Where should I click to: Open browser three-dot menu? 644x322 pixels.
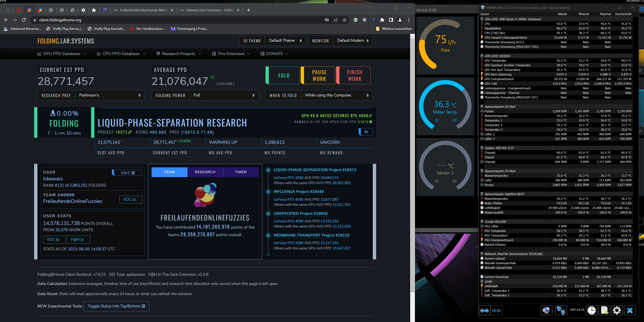click(409, 20)
